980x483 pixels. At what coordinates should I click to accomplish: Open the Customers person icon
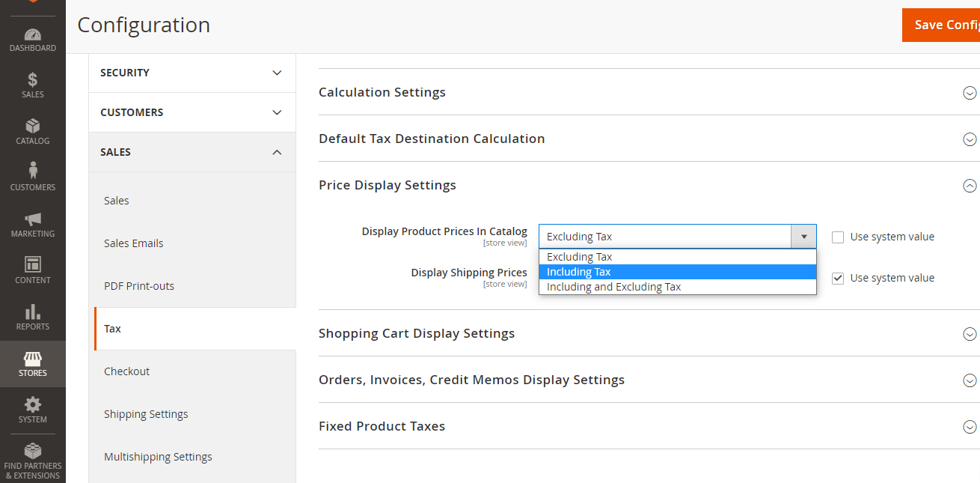(32, 171)
